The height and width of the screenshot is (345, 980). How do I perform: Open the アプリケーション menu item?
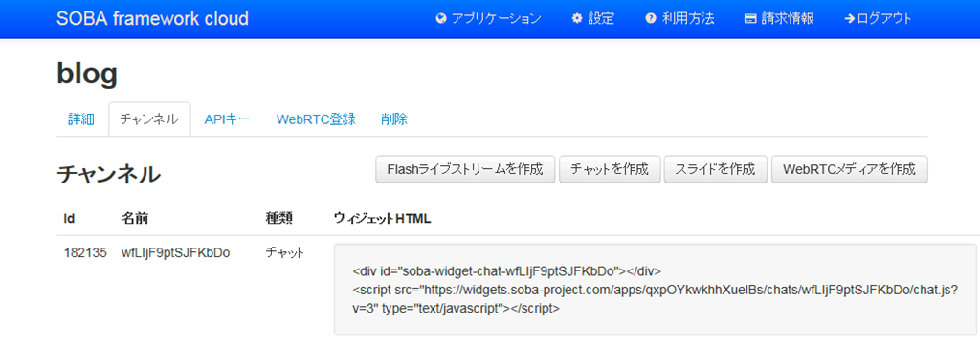pyautogui.click(x=488, y=19)
